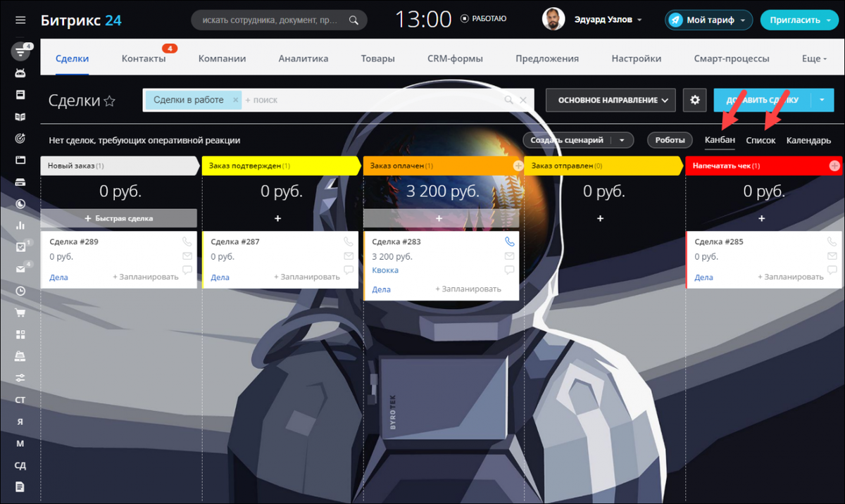Click the clock icon in sidebar

(x=20, y=290)
